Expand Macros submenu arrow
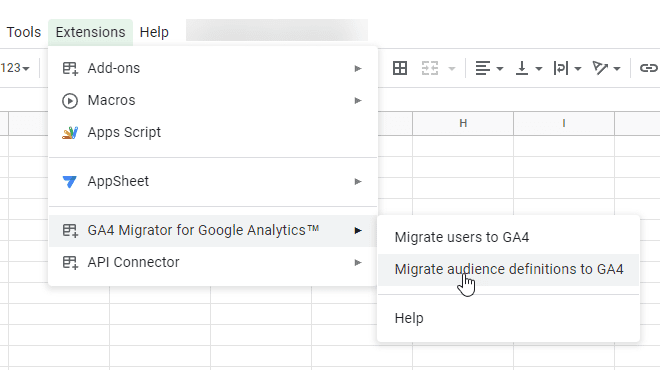 (x=358, y=100)
